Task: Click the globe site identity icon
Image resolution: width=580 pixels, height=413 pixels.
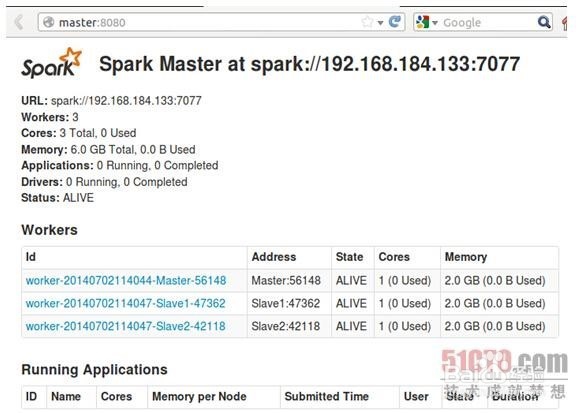Action: point(48,22)
